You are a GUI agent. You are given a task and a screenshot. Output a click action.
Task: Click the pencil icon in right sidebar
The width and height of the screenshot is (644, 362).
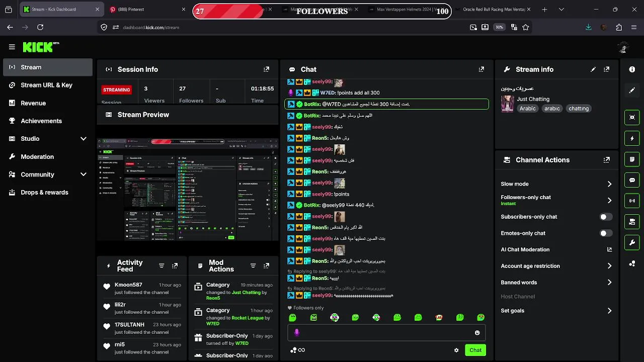click(x=632, y=90)
